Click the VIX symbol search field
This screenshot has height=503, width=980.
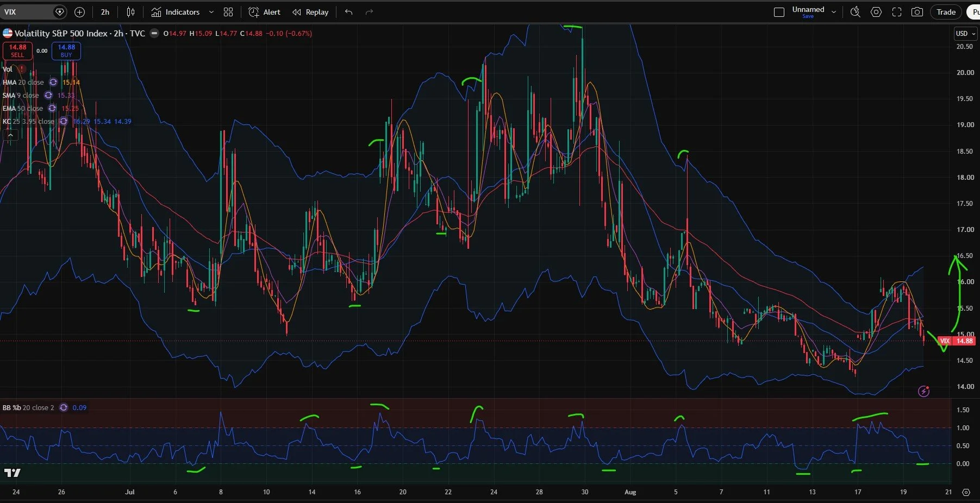(x=34, y=12)
